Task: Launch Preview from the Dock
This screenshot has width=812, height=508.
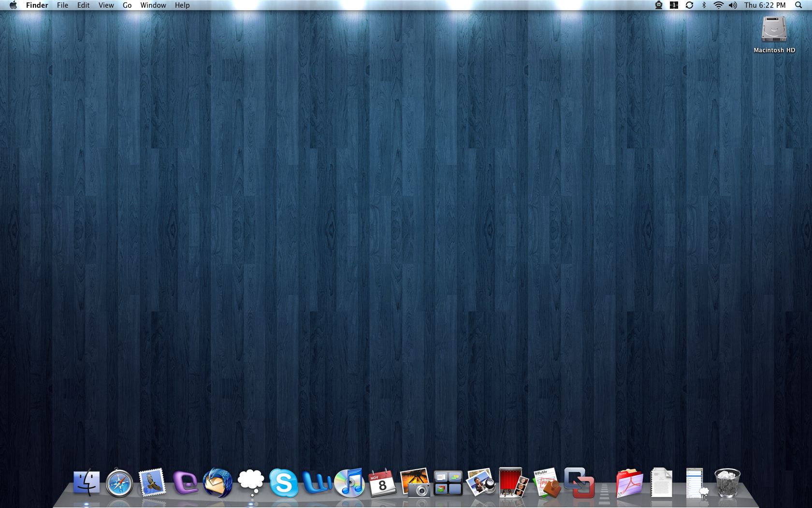Action: click(481, 482)
